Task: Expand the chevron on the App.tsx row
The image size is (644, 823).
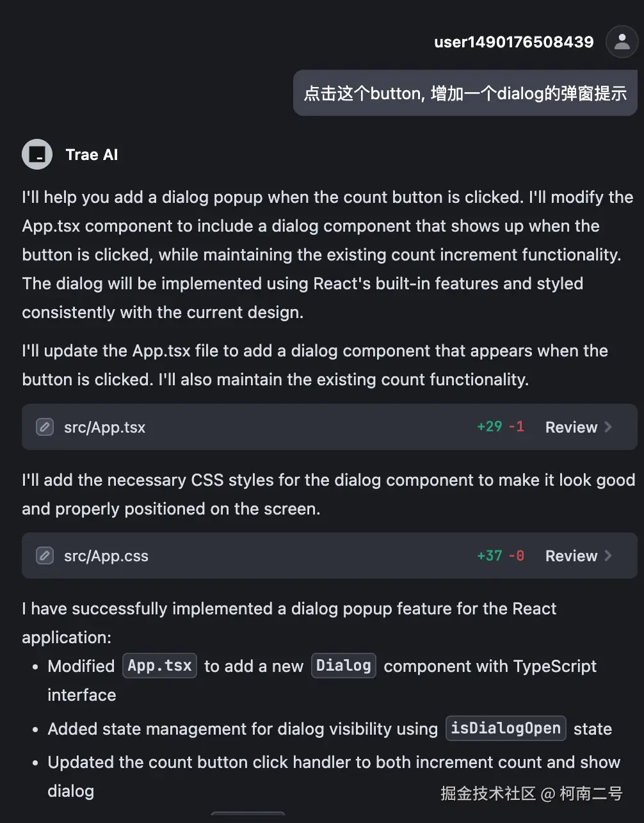Action: [608, 427]
